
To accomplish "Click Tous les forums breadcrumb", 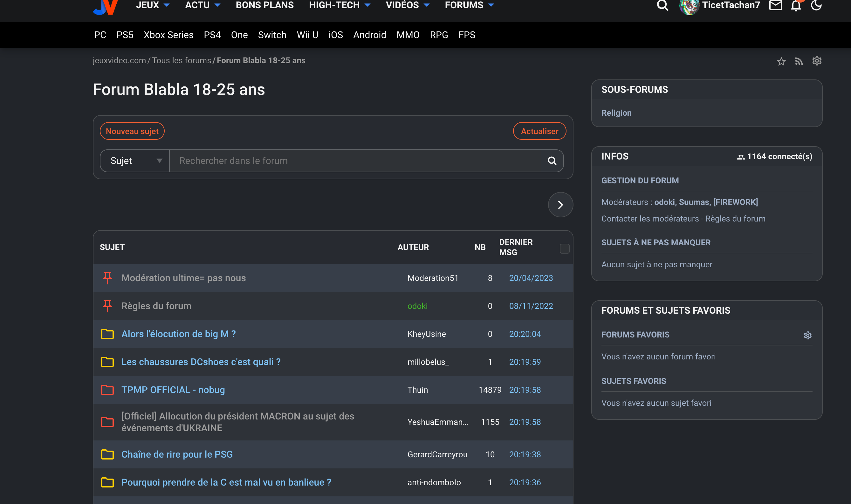I will click(x=182, y=60).
